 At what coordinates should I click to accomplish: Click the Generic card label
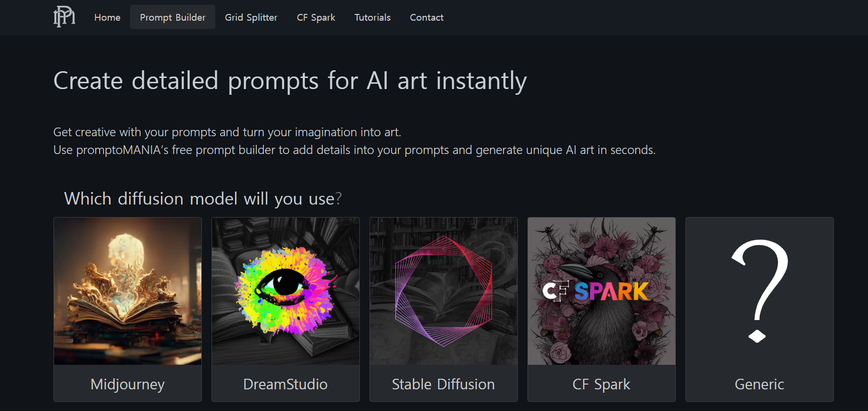click(760, 384)
